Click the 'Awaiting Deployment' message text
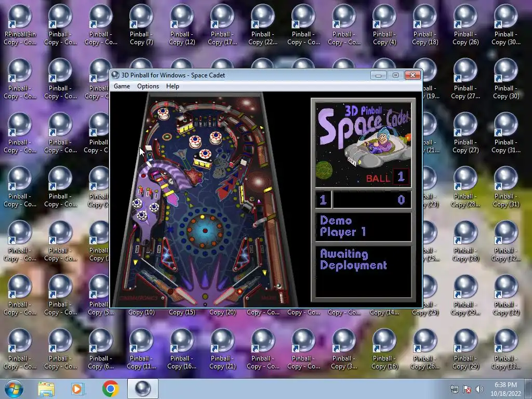This screenshot has height=399, width=532. coord(353,260)
